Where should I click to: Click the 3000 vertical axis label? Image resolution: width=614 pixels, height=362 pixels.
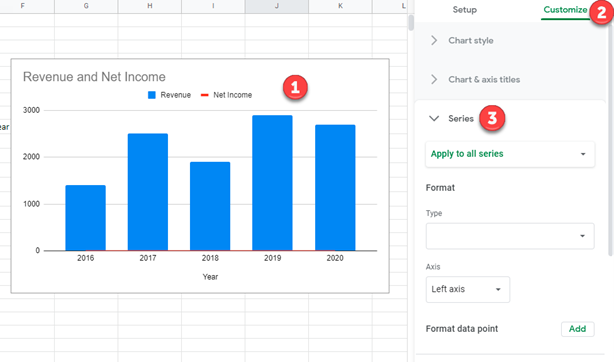(x=31, y=110)
